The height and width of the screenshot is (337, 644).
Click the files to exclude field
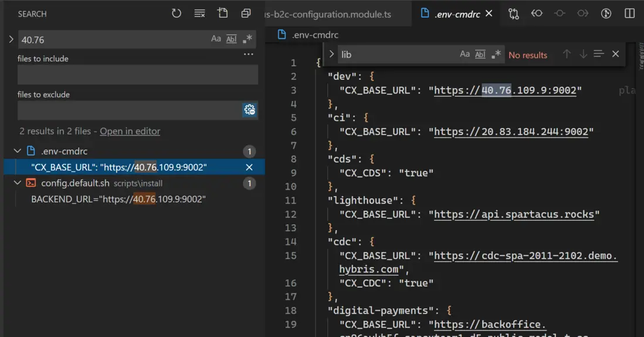click(x=129, y=110)
